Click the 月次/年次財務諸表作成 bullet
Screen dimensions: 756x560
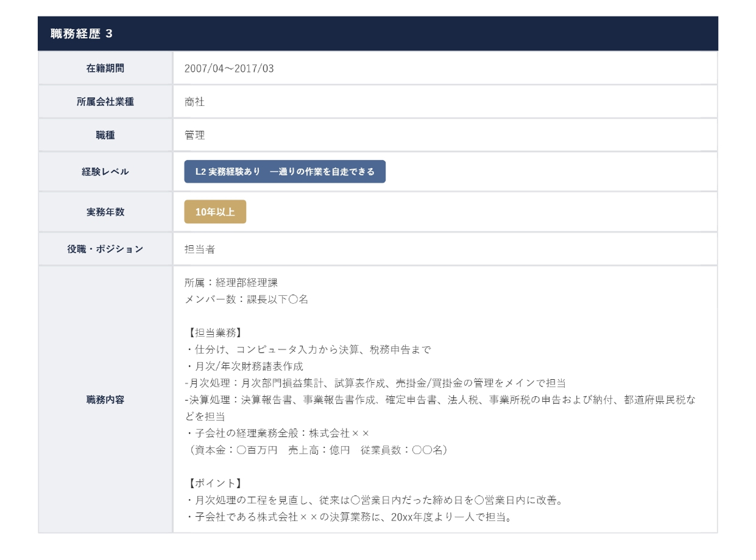click(244, 366)
